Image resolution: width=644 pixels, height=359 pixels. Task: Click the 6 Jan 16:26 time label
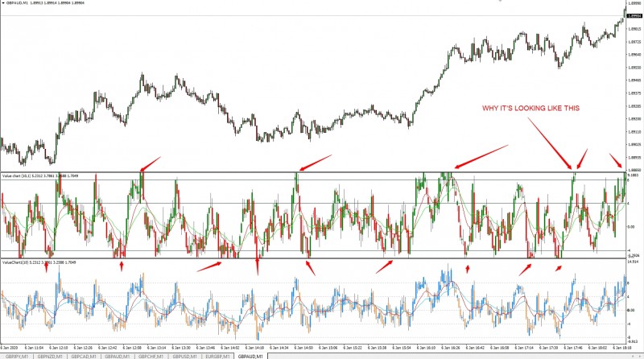(451, 348)
